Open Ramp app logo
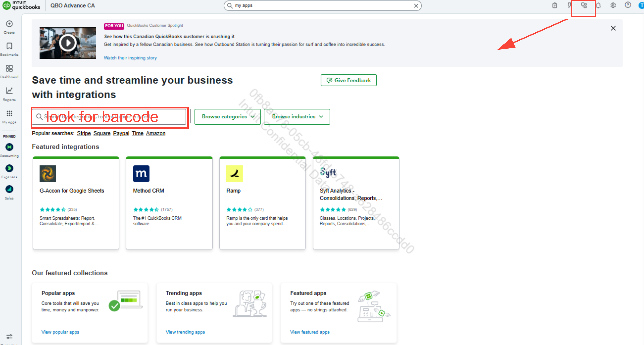This screenshot has height=345, width=644. point(235,174)
